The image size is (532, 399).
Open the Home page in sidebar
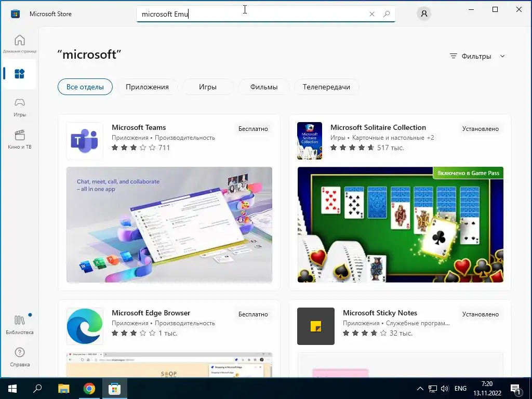[20, 44]
